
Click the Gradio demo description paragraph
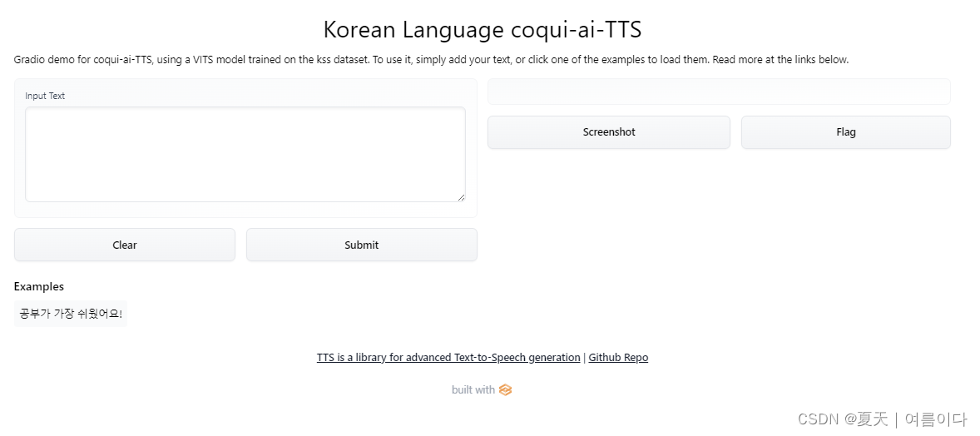click(431, 60)
